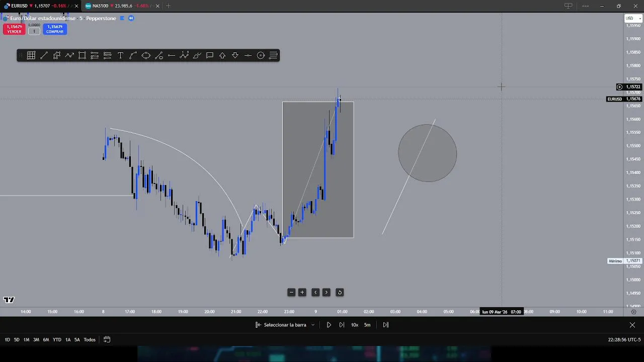Select the rectangle shape tool
The image size is (644, 362).
[82, 55]
